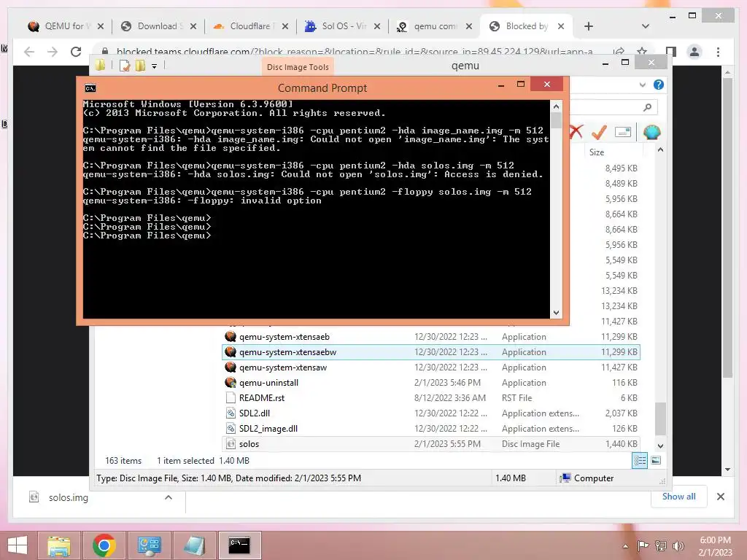Viewport: 747px width, 560px height.
Task: Click solos.img in Chrome downloads bar
Action: click(68, 497)
